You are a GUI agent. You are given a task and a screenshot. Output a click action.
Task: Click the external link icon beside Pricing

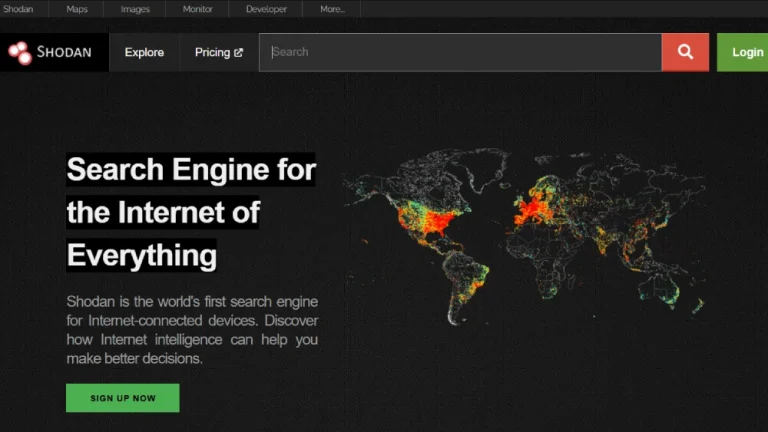(x=239, y=52)
